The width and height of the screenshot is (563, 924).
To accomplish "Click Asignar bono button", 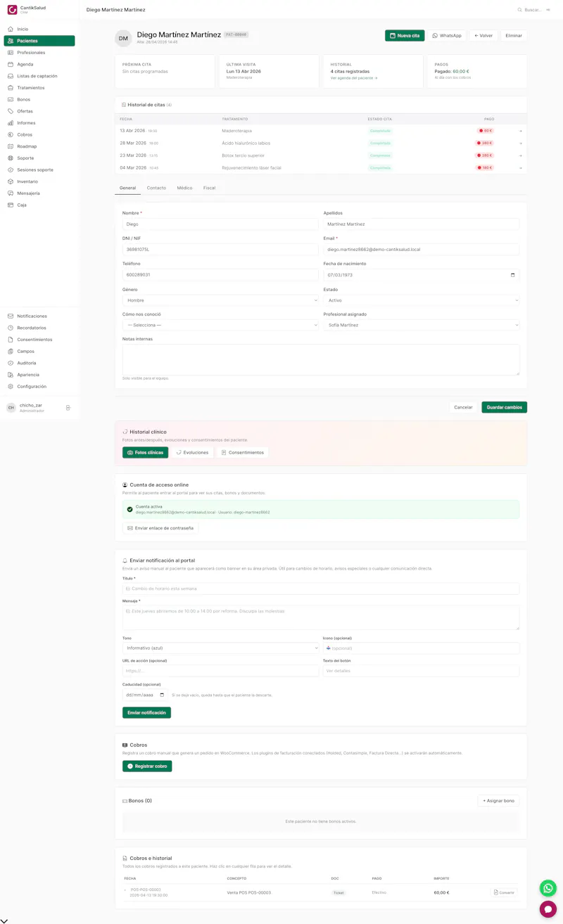I will tap(498, 800).
